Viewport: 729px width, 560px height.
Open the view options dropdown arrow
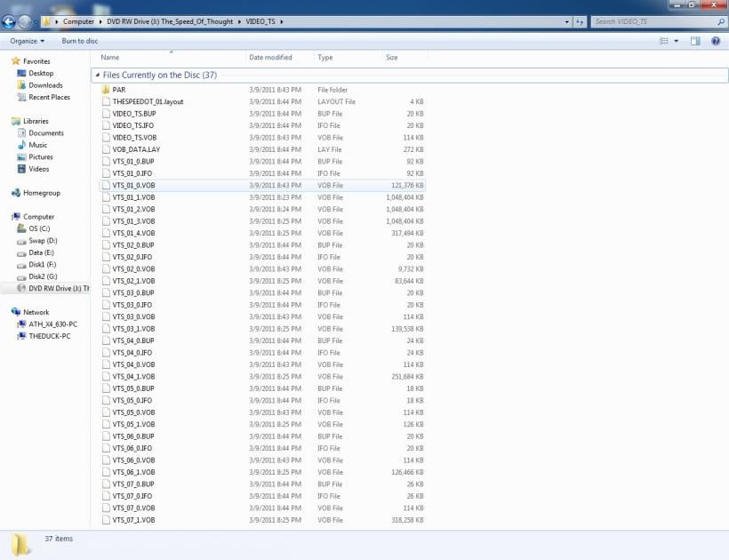click(677, 41)
